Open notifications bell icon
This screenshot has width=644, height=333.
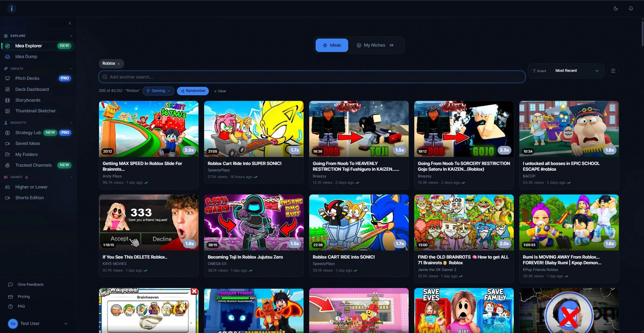[631, 8]
